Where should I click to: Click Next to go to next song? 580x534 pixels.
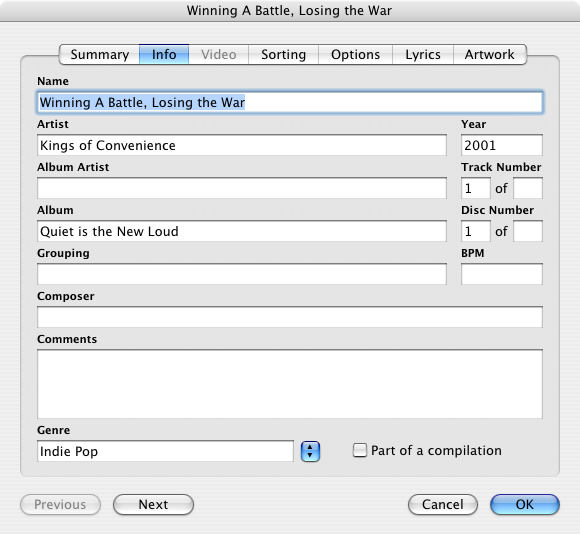153,504
